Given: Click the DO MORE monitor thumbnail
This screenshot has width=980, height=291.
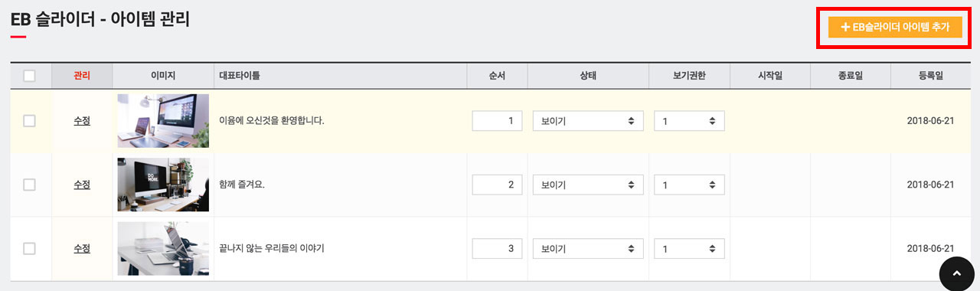Looking at the screenshot, I should click(163, 185).
